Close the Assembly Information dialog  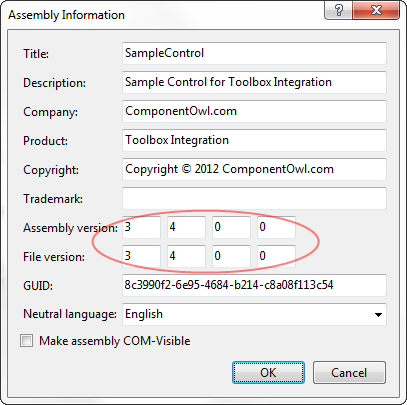pyautogui.click(x=376, y=10)
